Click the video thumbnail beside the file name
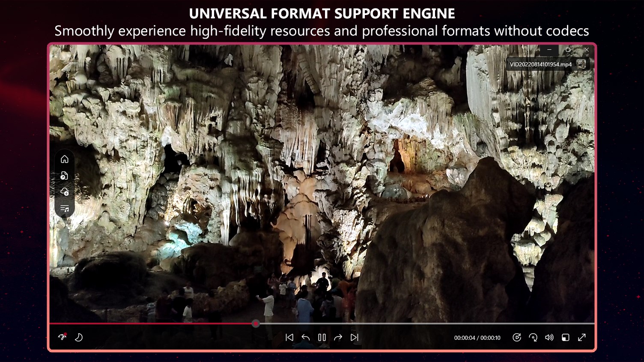This screenshot has width=644, height=362. [581, 64]
